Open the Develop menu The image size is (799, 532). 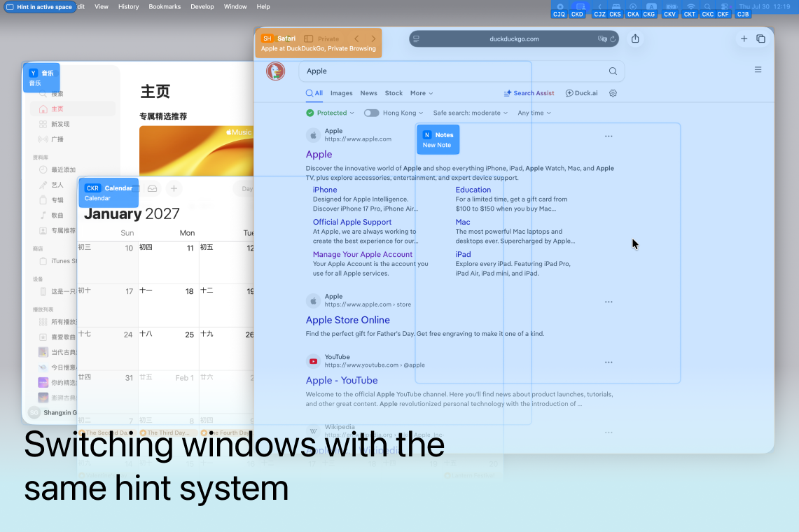[202, 6]
